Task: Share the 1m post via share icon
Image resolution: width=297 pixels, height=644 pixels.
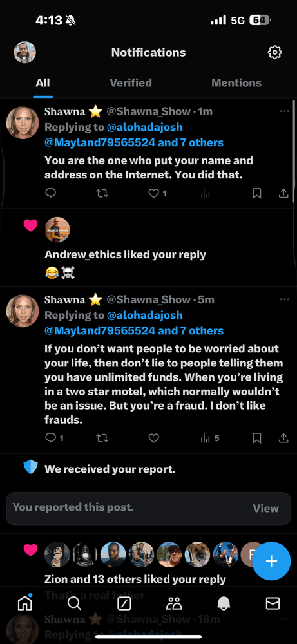Action: tap(283, 193)
